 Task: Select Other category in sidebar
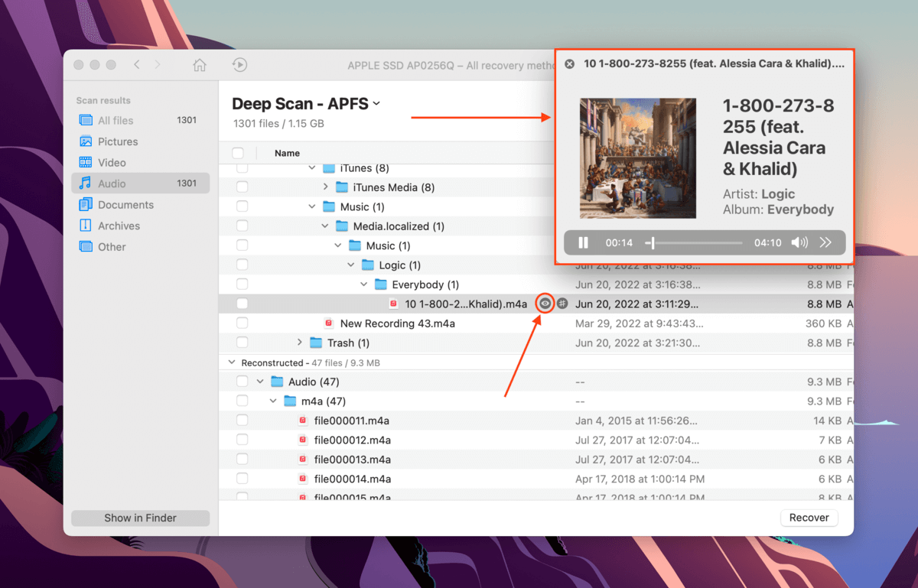(141, 247)
